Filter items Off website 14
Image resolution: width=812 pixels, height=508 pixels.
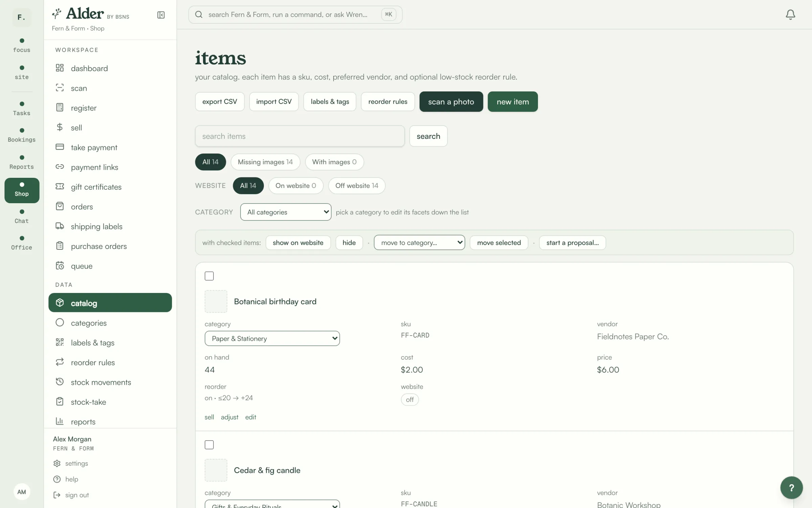357,186
